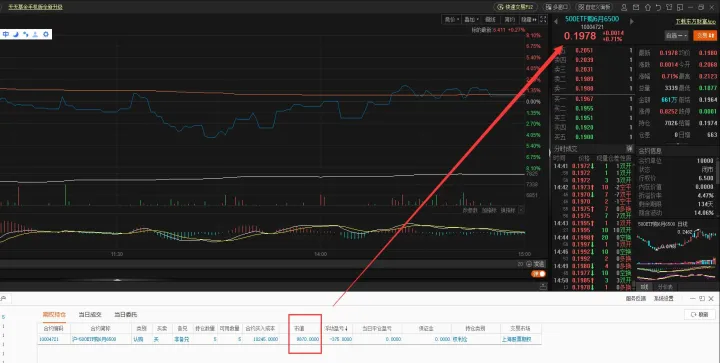This screenshot has width=720, height=363.
Task: Click the 市值 column header
Action: (300, 329)
